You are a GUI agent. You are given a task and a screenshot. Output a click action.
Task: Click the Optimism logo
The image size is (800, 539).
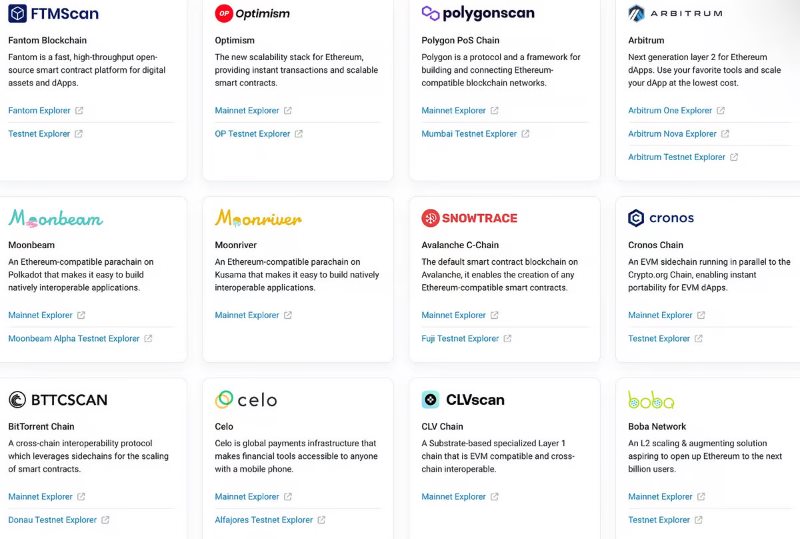pyautogui.click(x=252, y=14)
